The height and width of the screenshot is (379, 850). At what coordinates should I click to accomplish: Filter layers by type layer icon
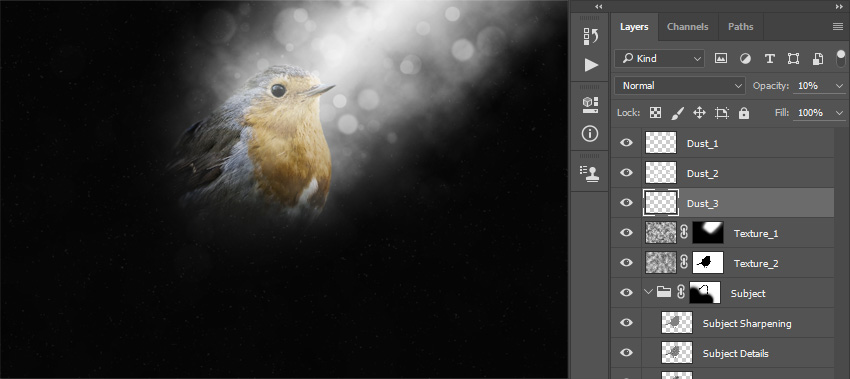769,59
